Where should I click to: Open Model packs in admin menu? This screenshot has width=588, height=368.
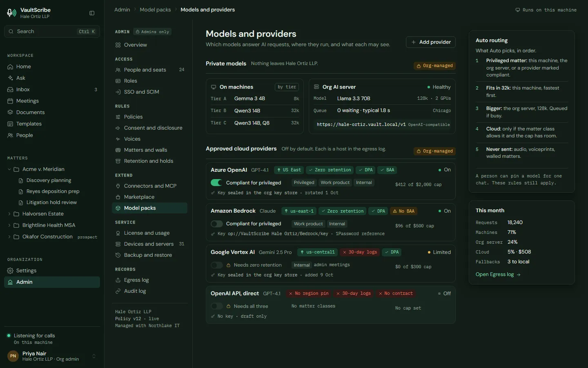pos(149,208)
